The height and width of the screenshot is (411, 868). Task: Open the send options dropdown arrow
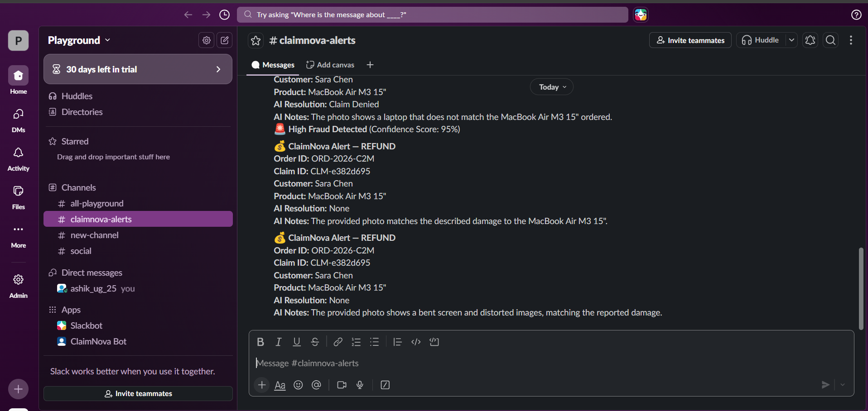click(843, 385)
